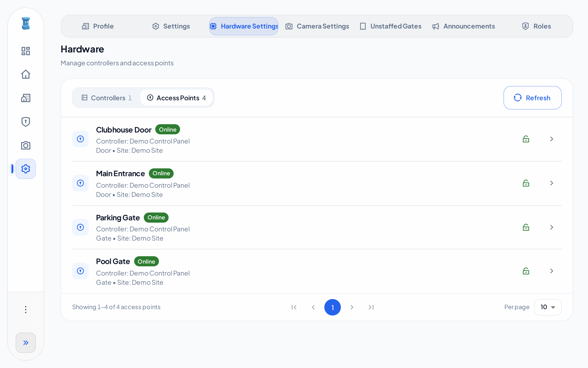Expand the Main Entrance row chevron
The width and height of the screenshot is (588, 368).
tap(551, 183)
